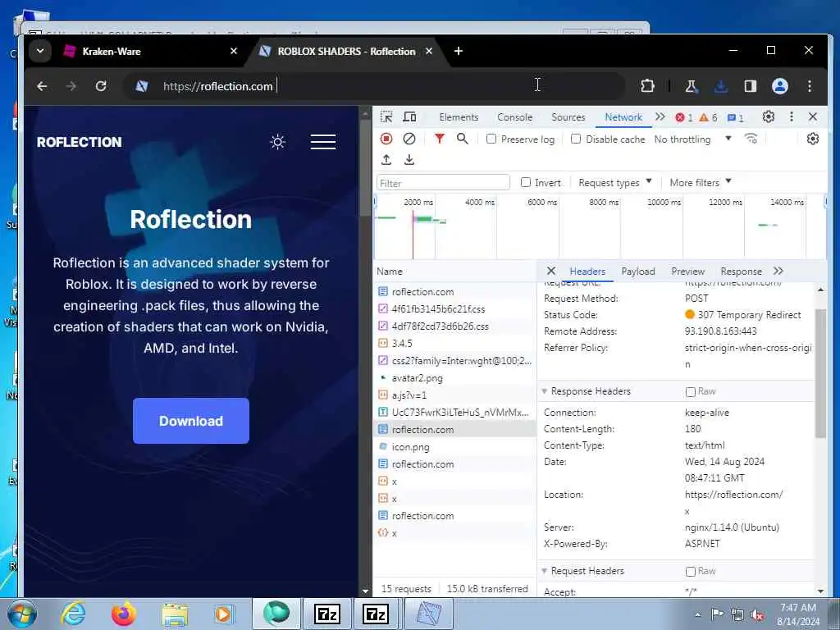Switch to the Sources tab

[x=568, y=116]
